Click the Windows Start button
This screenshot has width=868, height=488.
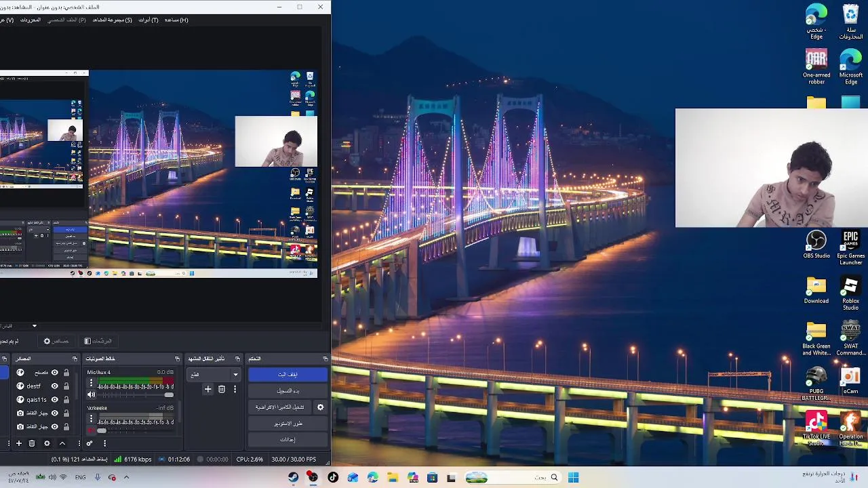[574, 477]
